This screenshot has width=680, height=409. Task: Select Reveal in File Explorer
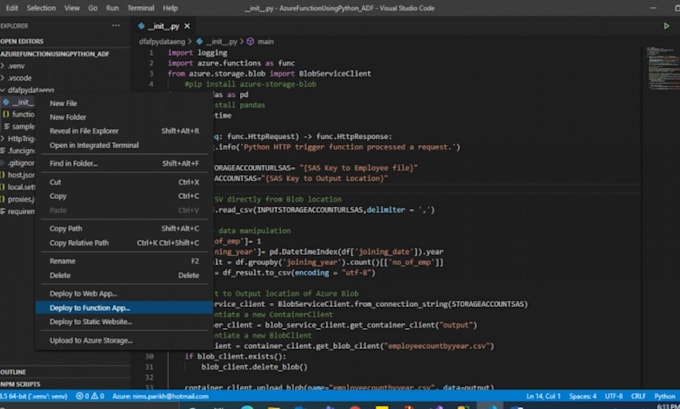pos(124,131)
